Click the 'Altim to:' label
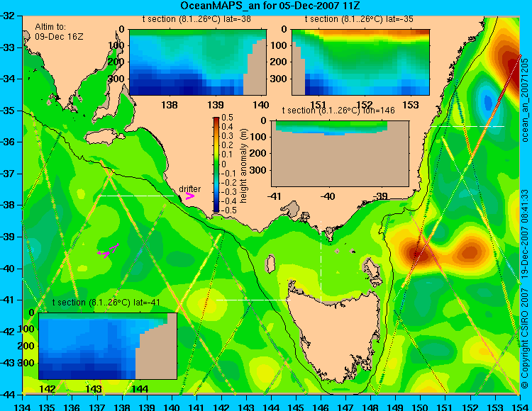Screen dimensions: 532x411 [x=50, y=27]
